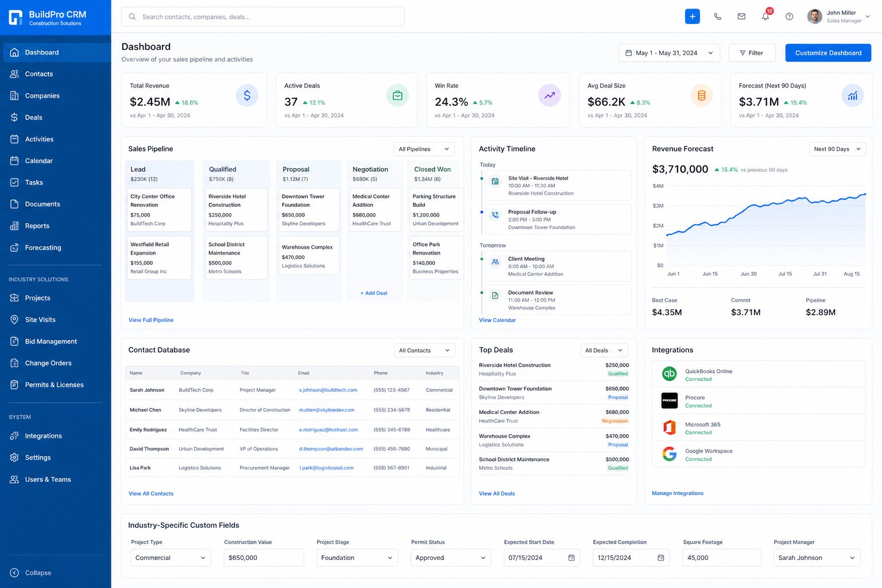This screenshot has width=882, height=588.
Task: Open the mail envelope icon
Action: tap(741, 17)
